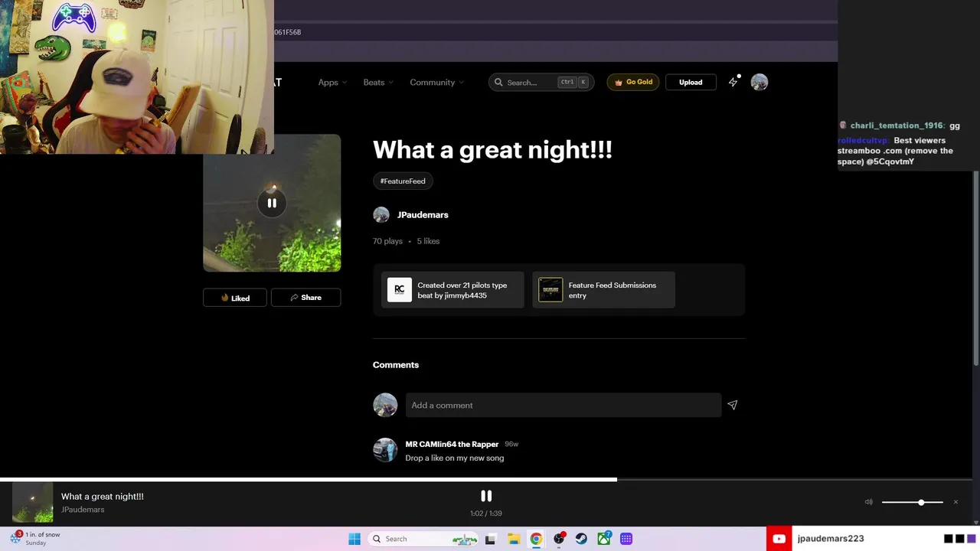Open the Windows Start menu

(354, 539)
